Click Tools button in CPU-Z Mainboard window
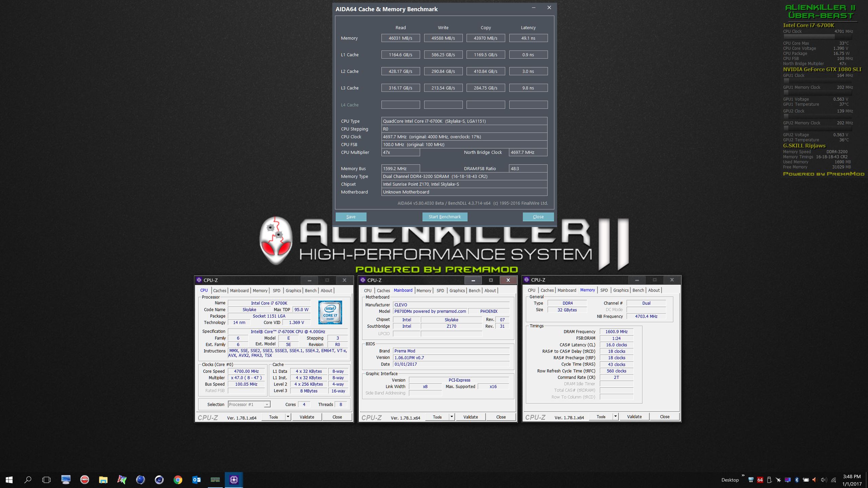868x488 pixels. click(437, 417)
